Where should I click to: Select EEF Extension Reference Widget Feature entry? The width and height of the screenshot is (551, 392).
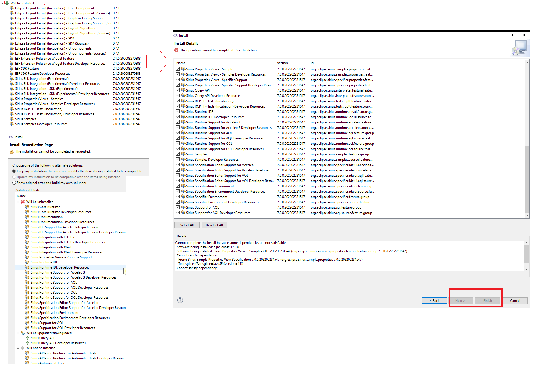pyautogui.click(x=45, y=59)
